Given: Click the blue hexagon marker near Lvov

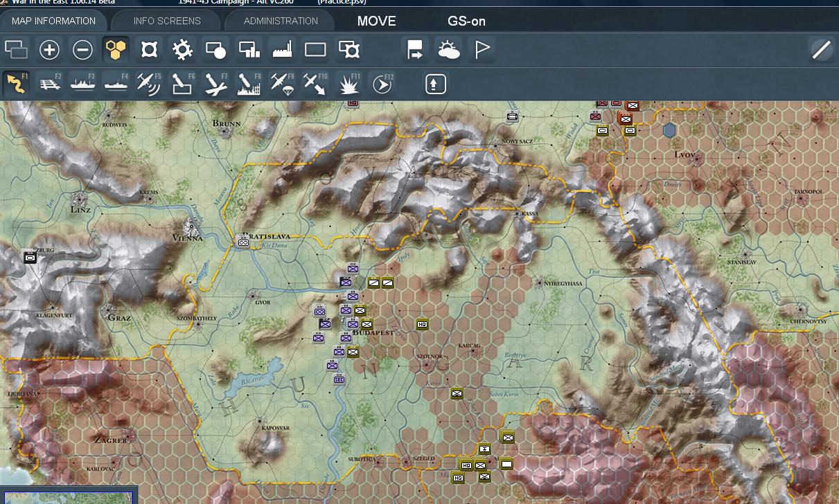Looking at the screenshot, I should pyautogui.click(x=669, y=130).
